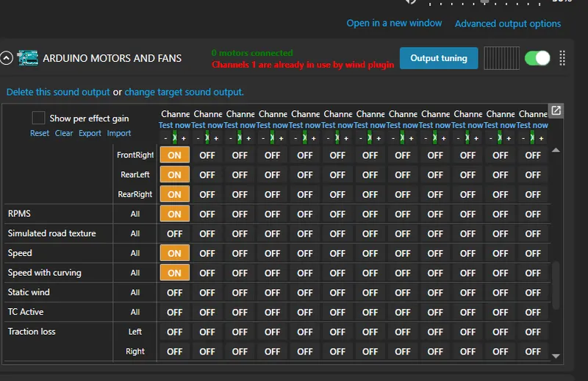Disable the Arduino Motors and Fans output switch
588x381 pixels.
537,58
